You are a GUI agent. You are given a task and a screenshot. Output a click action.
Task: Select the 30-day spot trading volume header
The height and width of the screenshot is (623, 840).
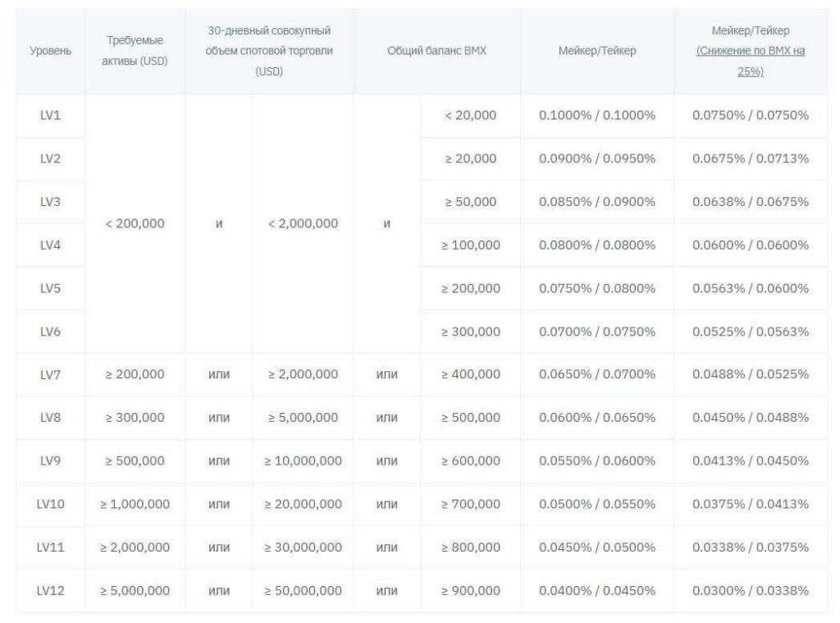click(x=269, y=51)
